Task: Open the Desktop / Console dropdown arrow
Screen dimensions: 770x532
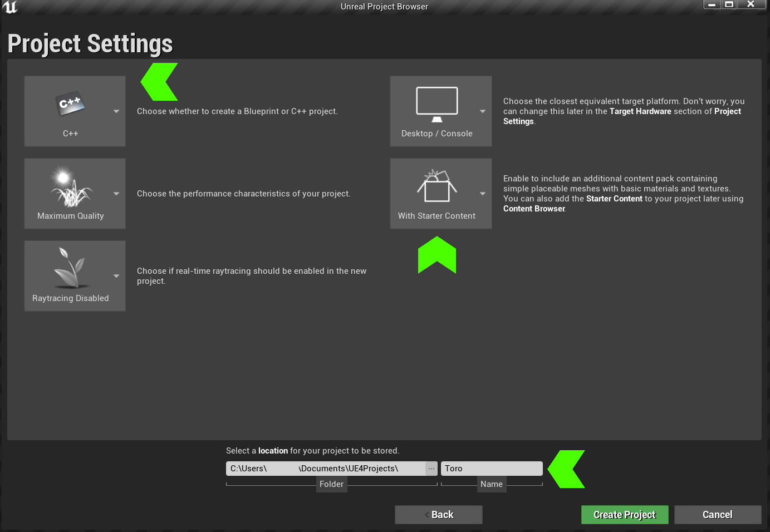Action: point(483,111)
